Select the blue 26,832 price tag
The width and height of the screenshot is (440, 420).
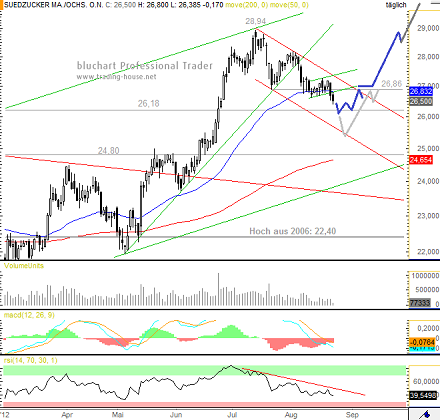[421, 91]
